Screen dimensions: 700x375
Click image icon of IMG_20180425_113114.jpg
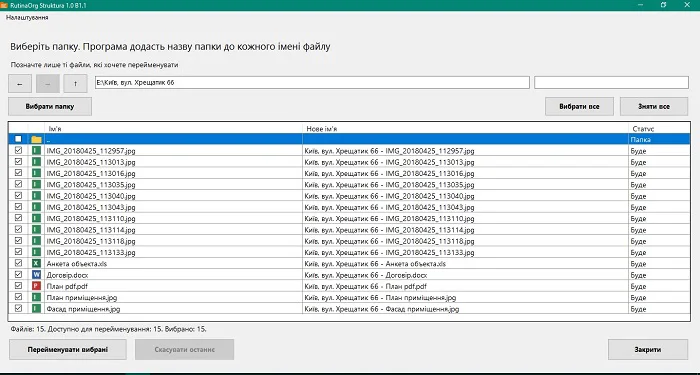coord(37,229)
